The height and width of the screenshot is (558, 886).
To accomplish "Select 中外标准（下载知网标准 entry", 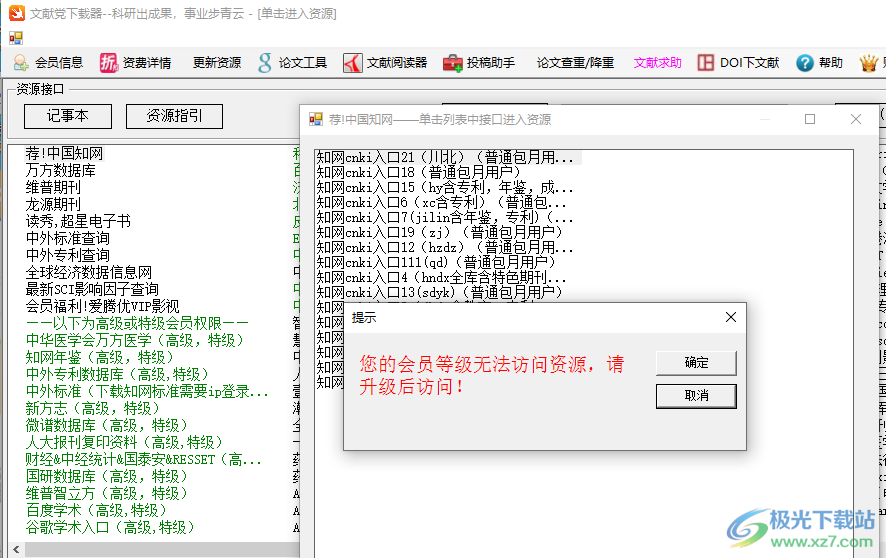I will pos(147,391).
